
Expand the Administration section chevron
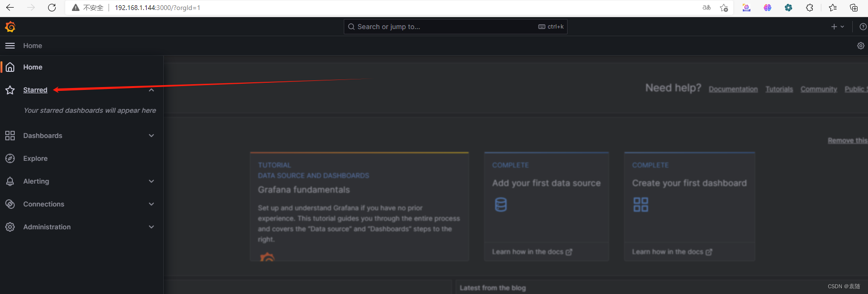click(151, 227)
